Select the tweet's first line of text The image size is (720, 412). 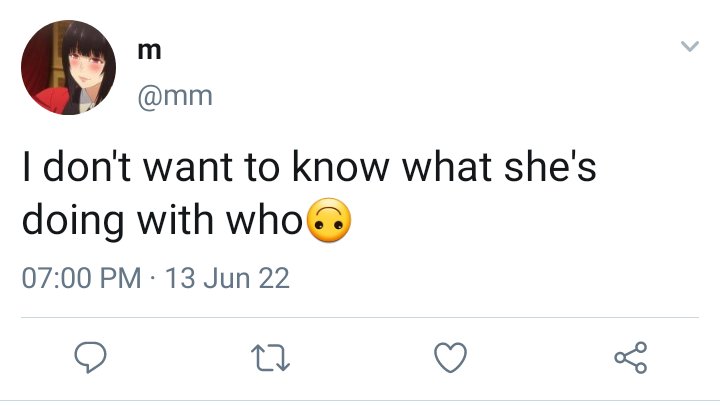pos(309,166)
